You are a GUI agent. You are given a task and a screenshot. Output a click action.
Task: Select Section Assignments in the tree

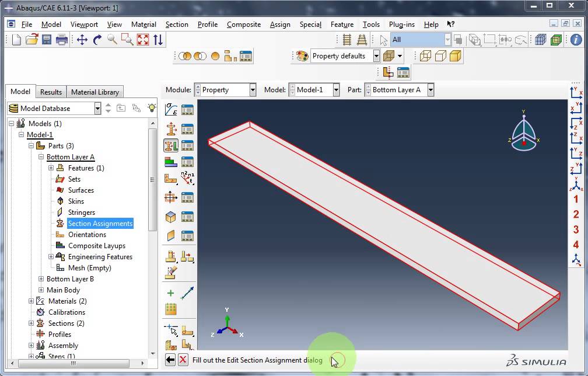100,223
